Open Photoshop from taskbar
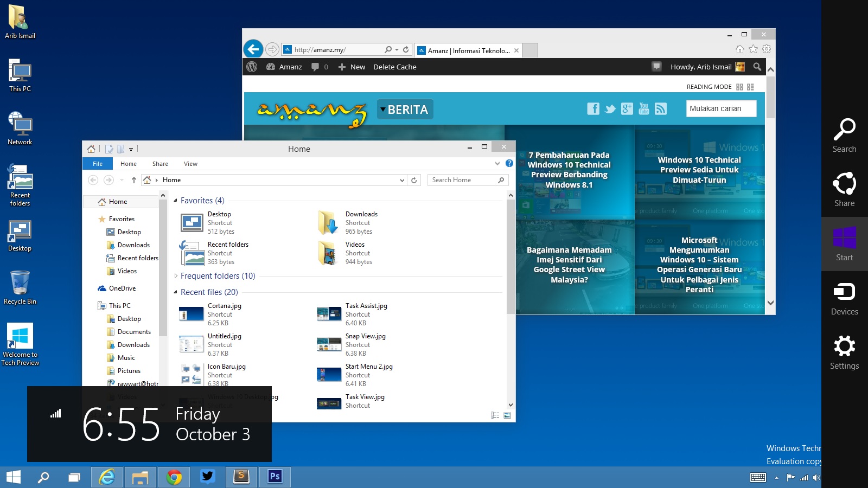 275,477
